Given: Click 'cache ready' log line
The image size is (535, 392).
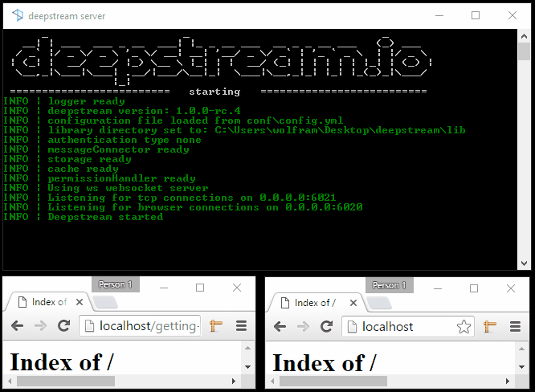Looking at the screenshot, I should pyautogui.click(x=83, y=169).
